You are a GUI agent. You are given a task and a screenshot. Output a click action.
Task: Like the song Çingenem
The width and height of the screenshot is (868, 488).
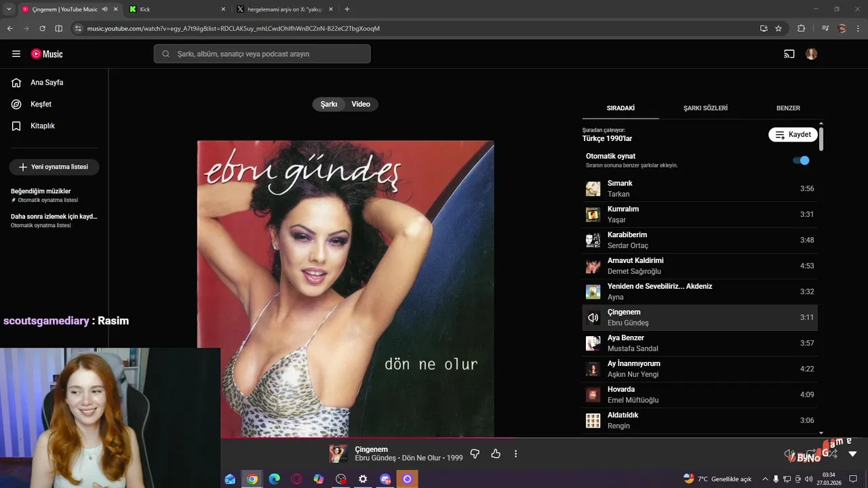pyautogui.click(x=496, y=453)
